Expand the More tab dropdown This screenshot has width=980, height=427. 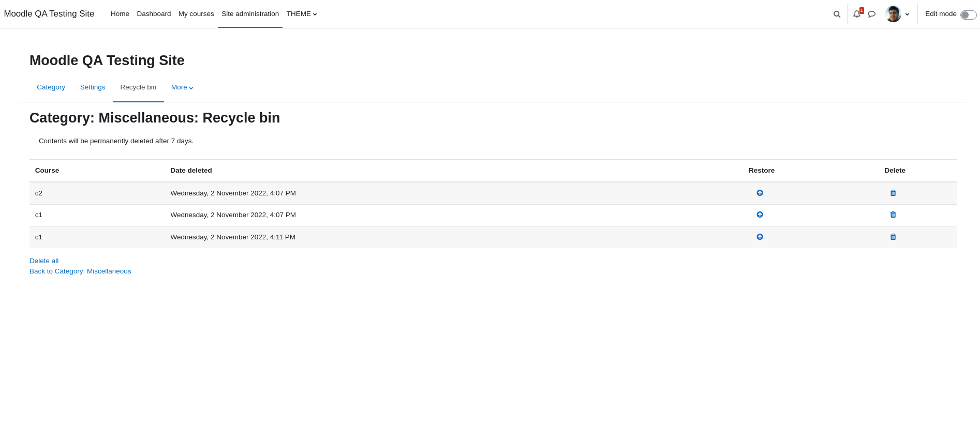[x=182, y=87]
